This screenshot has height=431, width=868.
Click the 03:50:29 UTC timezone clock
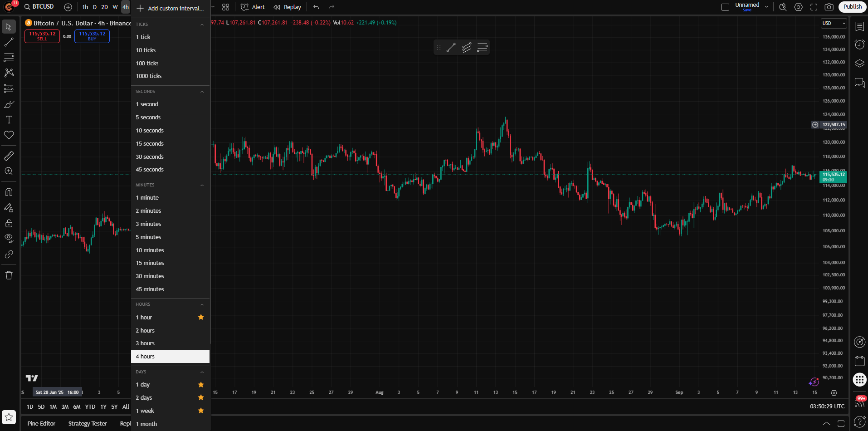(827, 407)
